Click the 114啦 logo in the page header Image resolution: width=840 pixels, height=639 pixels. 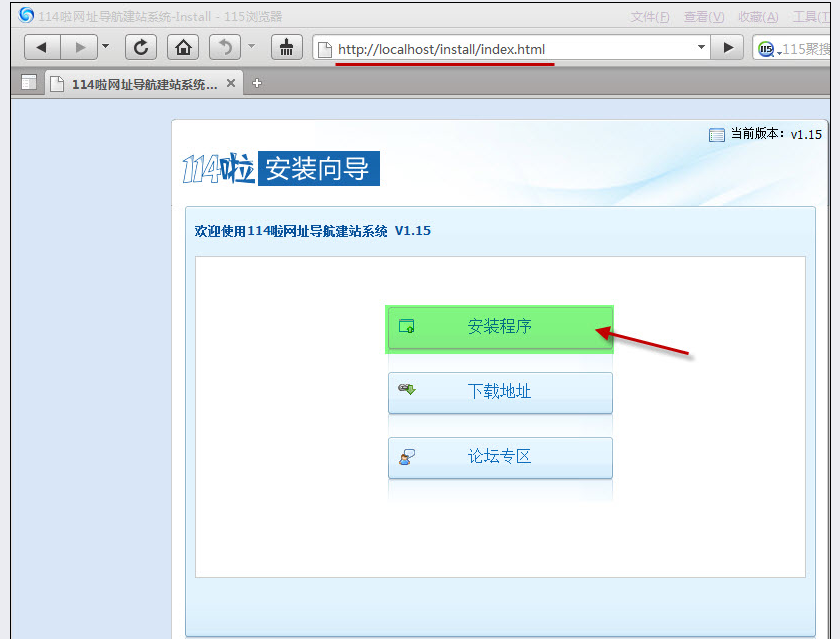[x=219, y=168]
